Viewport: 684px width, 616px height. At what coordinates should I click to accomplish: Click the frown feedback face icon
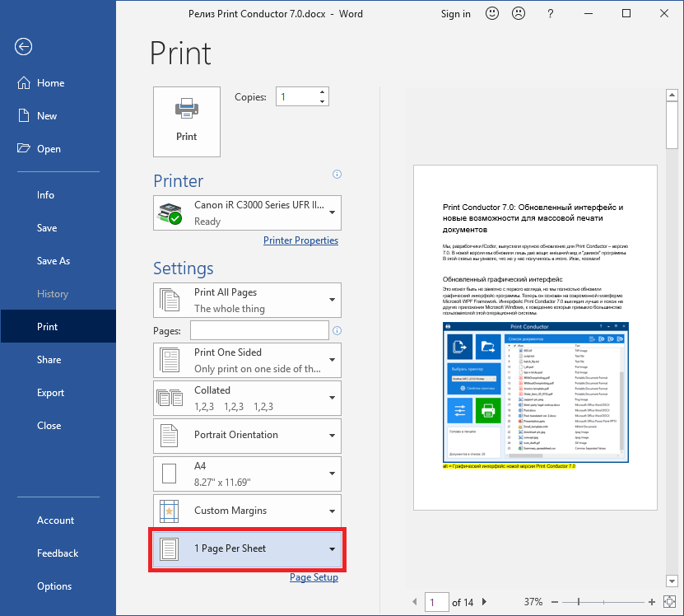pyautogui.click(x=519, y=13)
